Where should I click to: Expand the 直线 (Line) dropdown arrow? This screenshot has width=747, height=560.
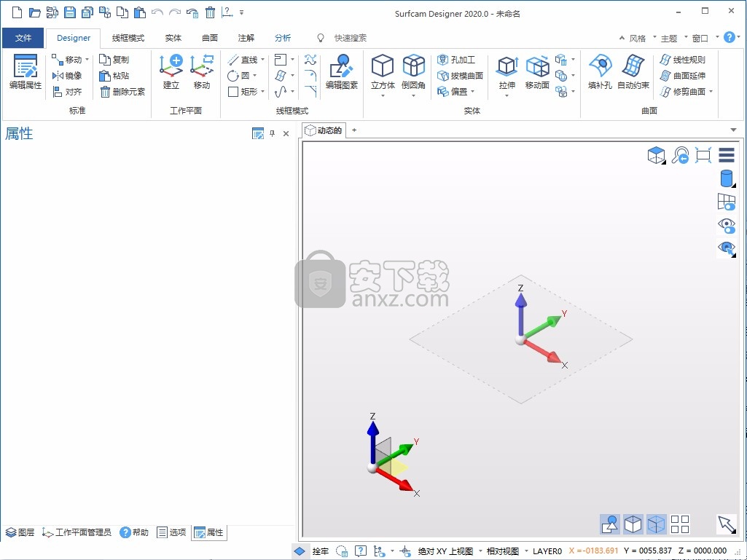263,60
